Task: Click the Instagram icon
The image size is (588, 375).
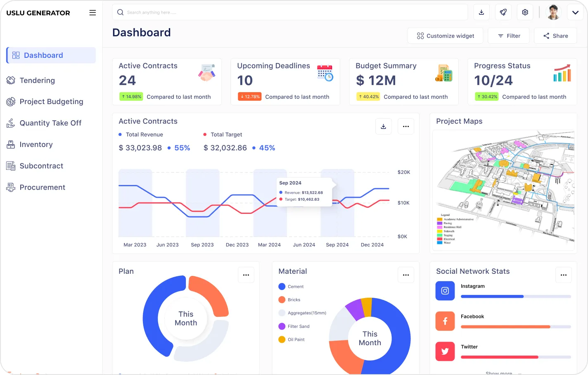Action: [445, 291]
